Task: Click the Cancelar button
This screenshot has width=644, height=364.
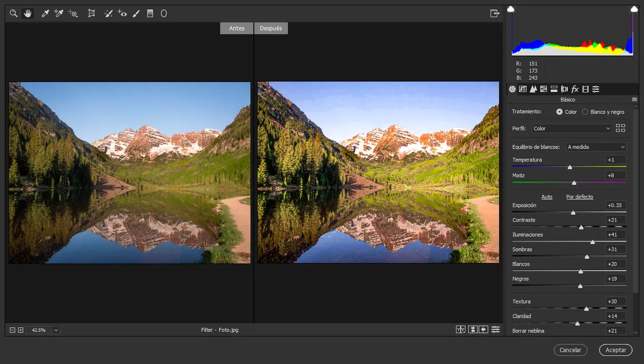Action: (571, 350)
